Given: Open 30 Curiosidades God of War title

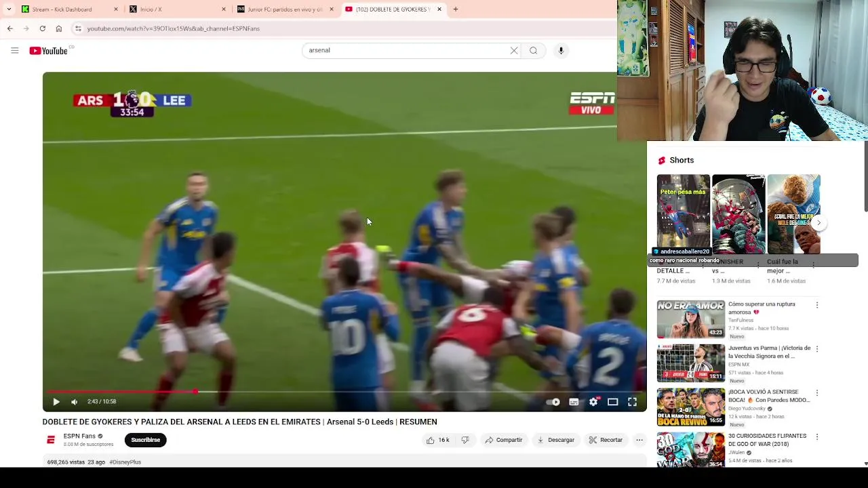Looking at the screenshot, I should coord(768,441).
